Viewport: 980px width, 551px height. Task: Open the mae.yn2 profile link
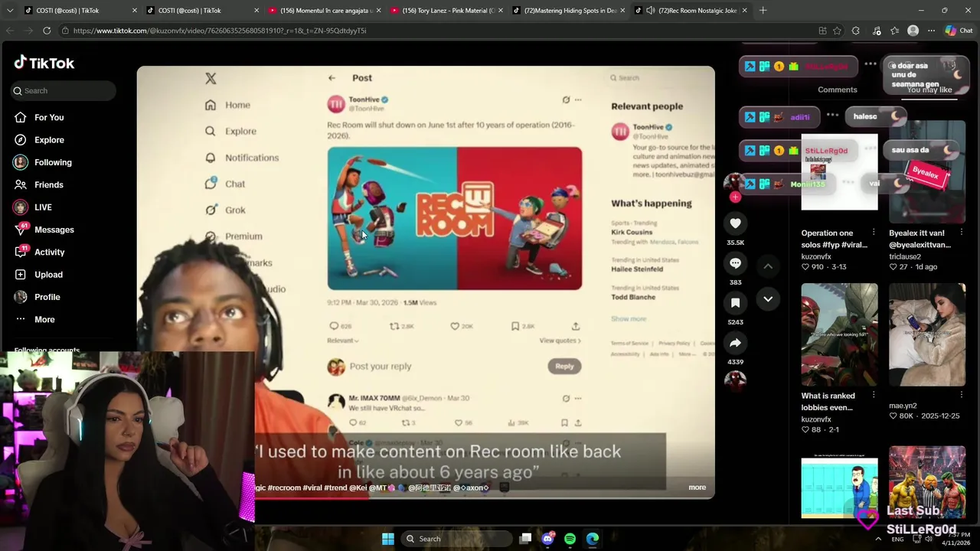[x=903, y=406]
